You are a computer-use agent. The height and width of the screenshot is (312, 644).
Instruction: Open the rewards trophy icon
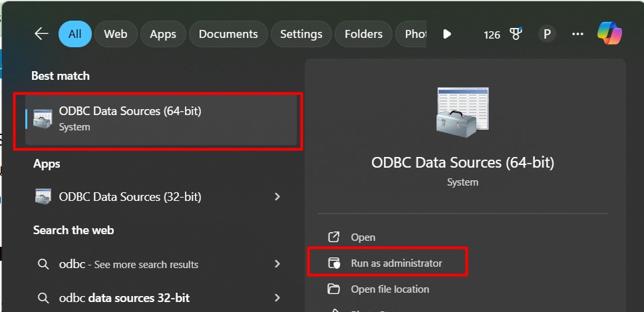[x=516, y=34]
